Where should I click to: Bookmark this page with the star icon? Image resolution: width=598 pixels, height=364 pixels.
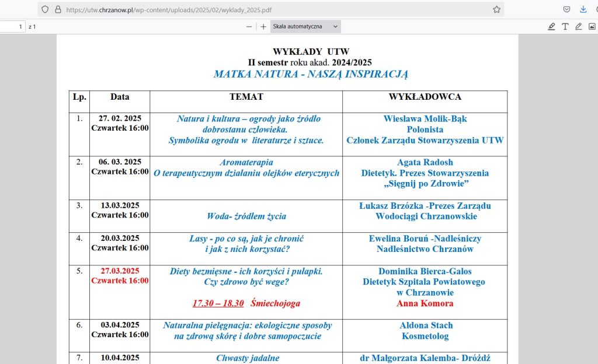coord(496,9)
